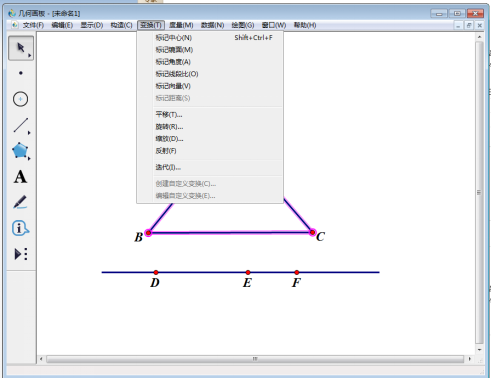This screenshot has height=378, width=492.
Task: Expand the Polygon tool flyout triangle
Action: point(29,159)
